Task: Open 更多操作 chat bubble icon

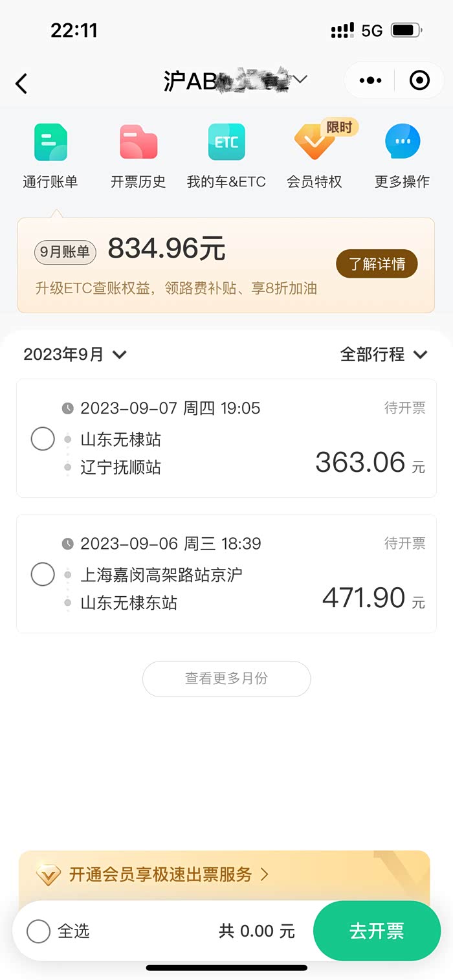Action: (402, 142)
